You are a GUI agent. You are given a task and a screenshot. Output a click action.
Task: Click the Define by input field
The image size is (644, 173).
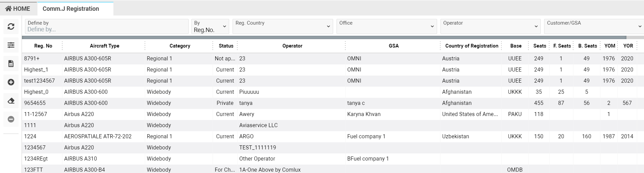tap(107, 29)
